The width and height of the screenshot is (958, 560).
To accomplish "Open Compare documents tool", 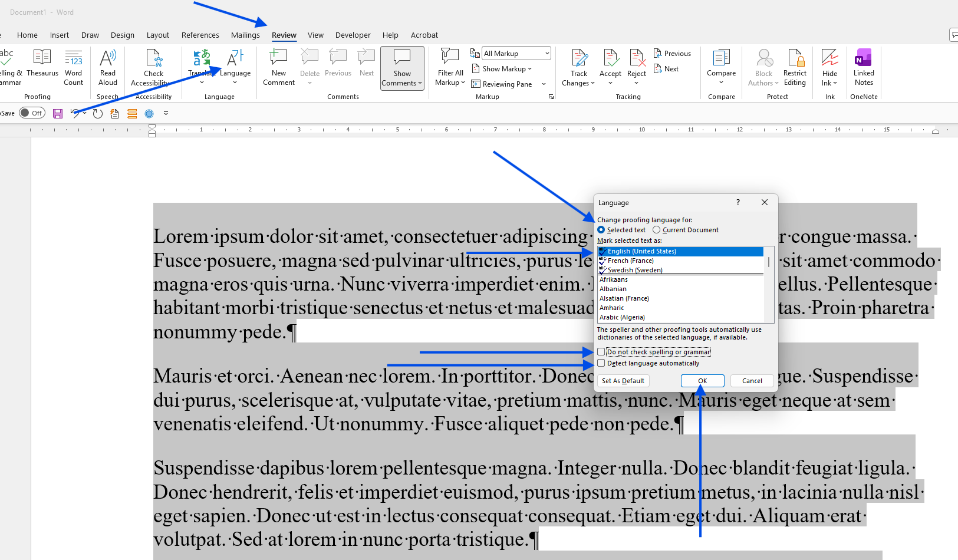I will coord(722,67).
